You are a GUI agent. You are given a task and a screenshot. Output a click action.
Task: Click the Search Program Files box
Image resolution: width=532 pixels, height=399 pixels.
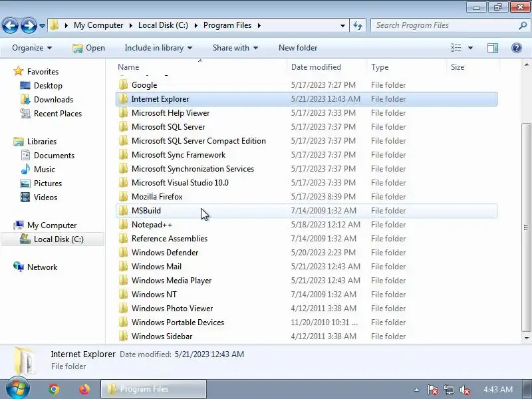pos(444,25)
